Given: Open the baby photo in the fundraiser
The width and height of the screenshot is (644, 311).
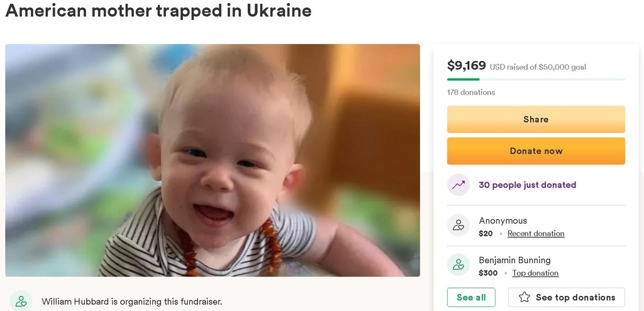Looking at the screenshot, I should pyautogui.click(x=213, y=160).
